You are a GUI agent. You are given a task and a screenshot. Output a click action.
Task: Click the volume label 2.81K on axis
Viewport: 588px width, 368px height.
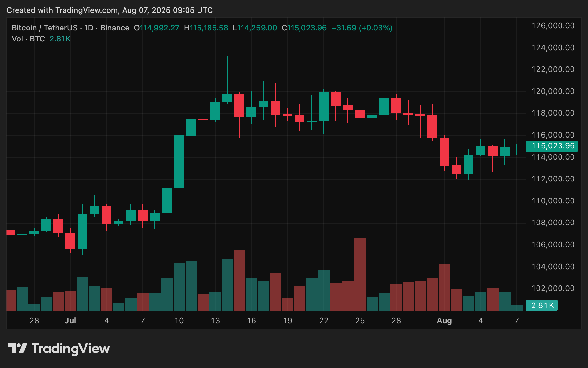point(542,305)
